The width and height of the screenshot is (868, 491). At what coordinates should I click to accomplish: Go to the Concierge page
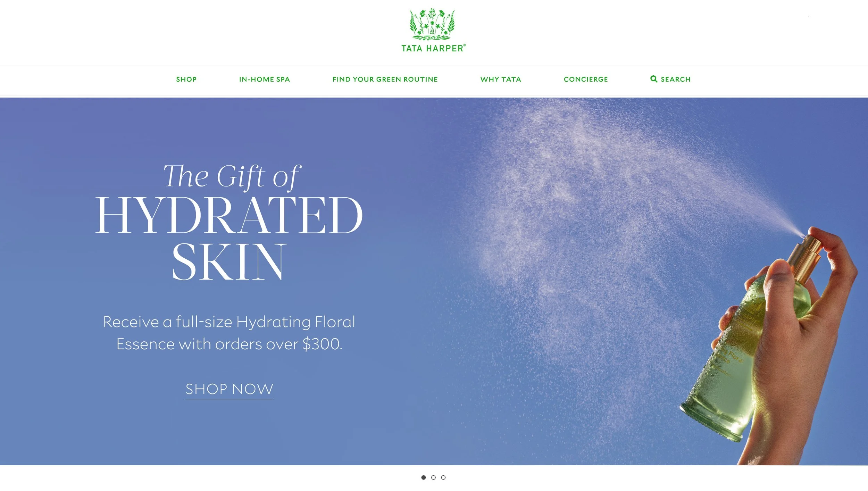[586, 79]
